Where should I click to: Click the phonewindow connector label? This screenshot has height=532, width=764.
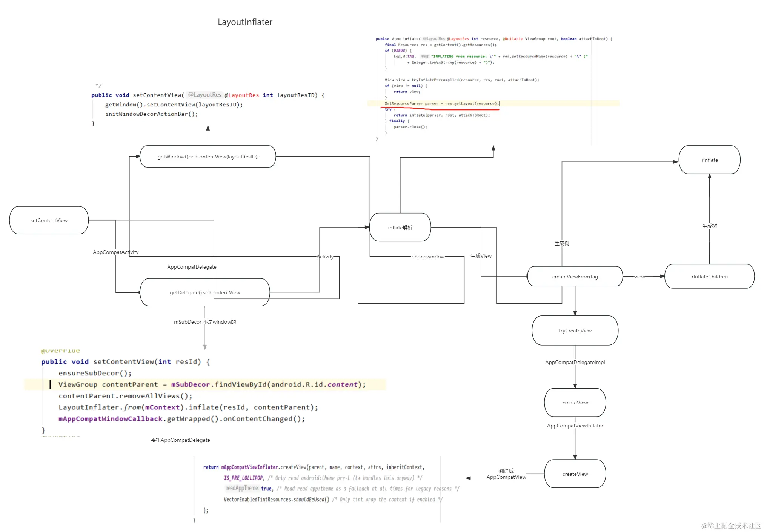(427, 257)
